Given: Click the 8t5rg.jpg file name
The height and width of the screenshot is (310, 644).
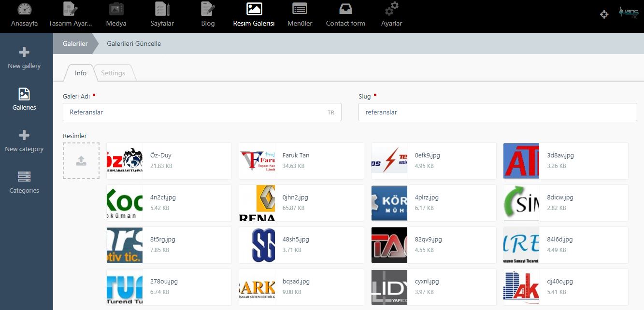Looking at the screenshot, I should click(163, 240).
